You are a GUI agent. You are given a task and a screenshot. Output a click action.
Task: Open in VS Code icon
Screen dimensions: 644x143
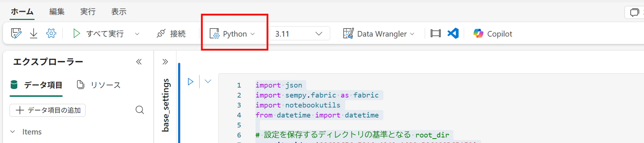(453, 34)
